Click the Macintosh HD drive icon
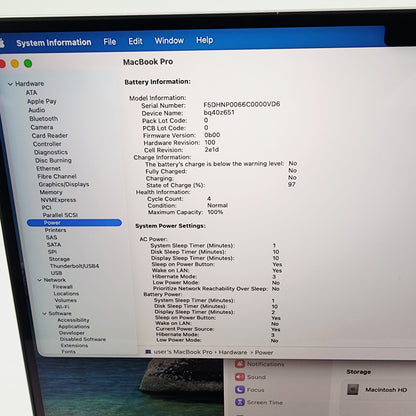The image size is (416, 416). click(353, 389)
